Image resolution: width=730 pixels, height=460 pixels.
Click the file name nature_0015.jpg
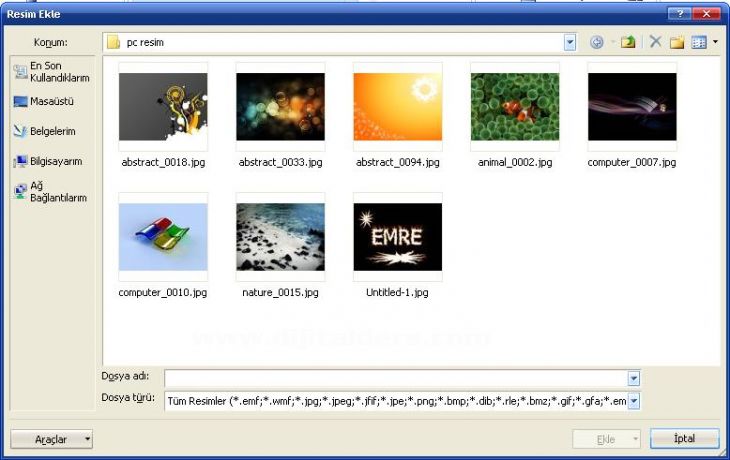pos(280,293)
